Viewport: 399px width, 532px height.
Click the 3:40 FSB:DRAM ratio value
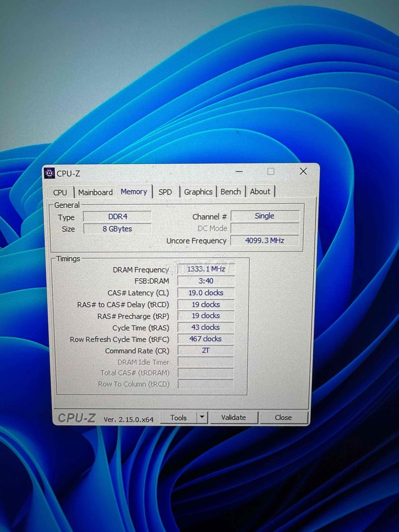(206, 281)
